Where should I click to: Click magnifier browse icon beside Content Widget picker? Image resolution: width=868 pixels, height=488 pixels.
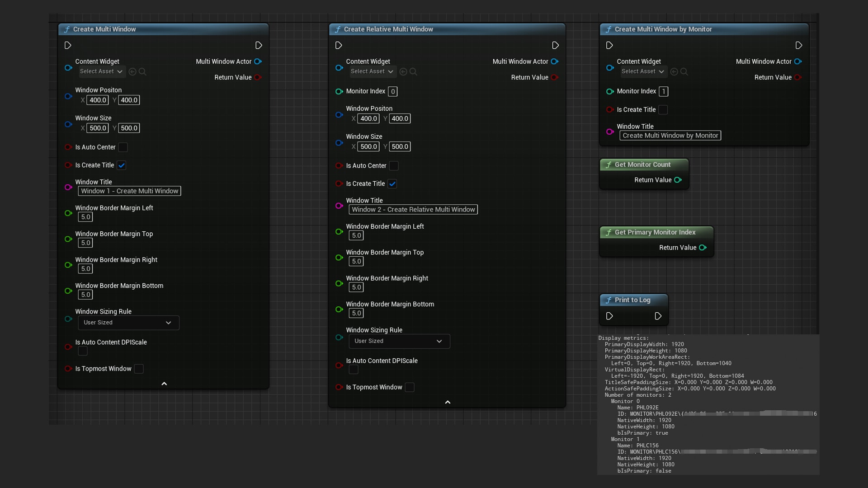tap(142, 71)
